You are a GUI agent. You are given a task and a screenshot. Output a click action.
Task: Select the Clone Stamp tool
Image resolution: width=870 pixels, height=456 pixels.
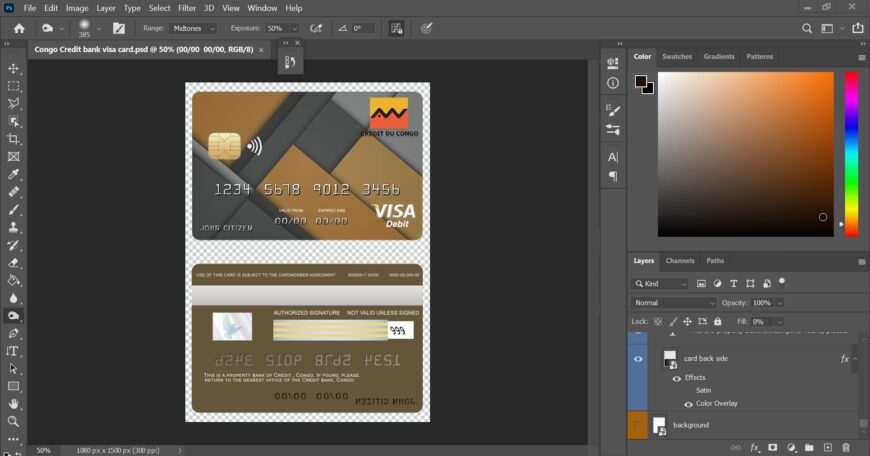click(x=13, y=227)
